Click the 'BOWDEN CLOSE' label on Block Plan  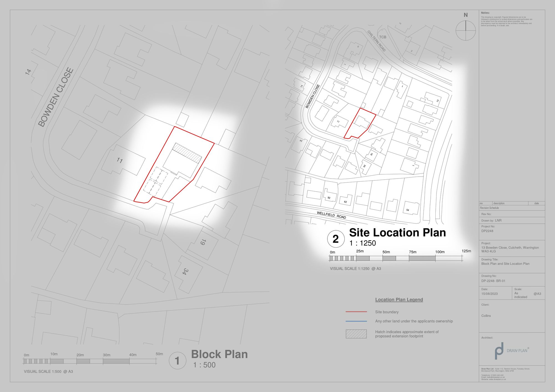[56, 97]
